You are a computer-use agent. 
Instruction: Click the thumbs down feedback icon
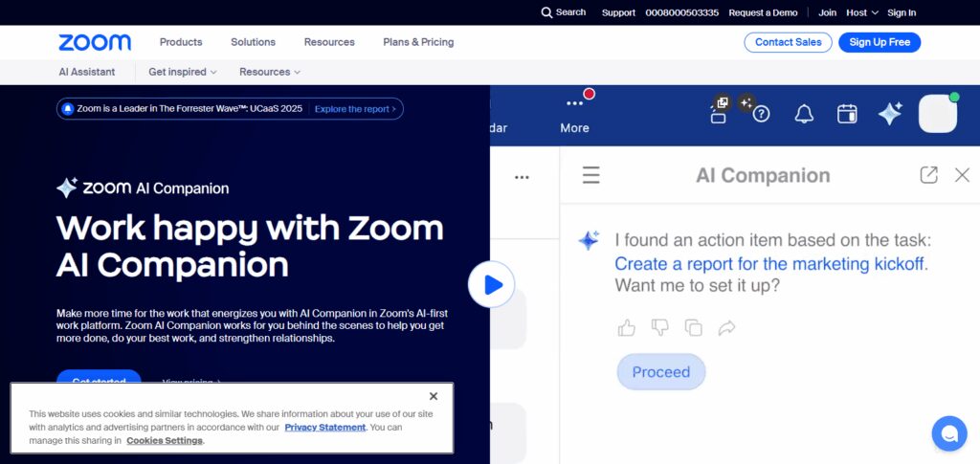(x=660, y=327)
